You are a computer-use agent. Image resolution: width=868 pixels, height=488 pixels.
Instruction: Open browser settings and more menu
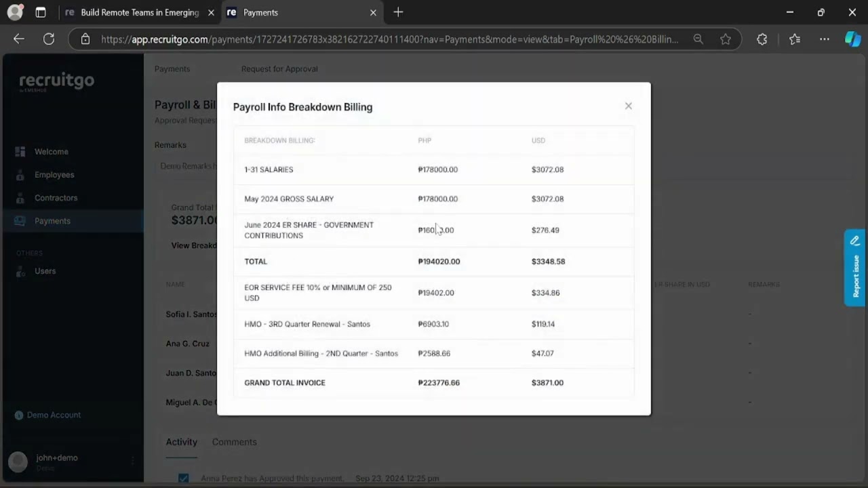[824, 39]
